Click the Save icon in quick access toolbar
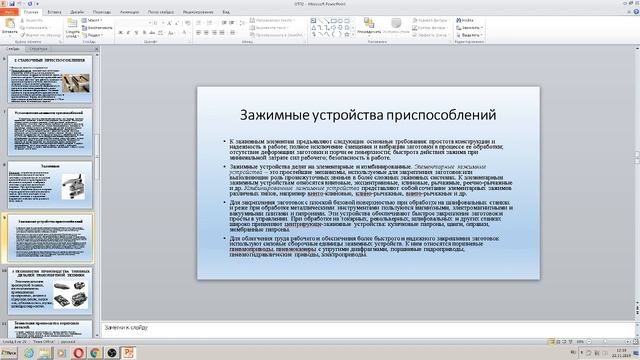The width and height of the screenshot is (640, 360). click(12, 4)
